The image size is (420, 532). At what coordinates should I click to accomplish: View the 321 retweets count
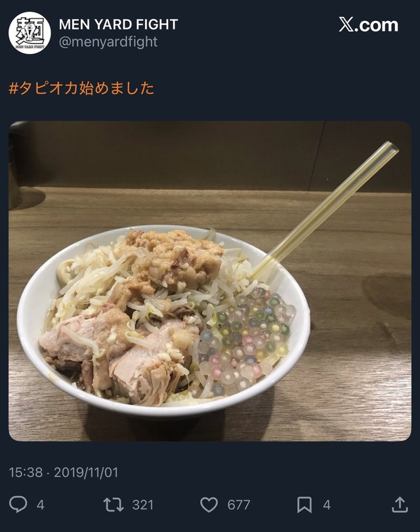[142, 505]
